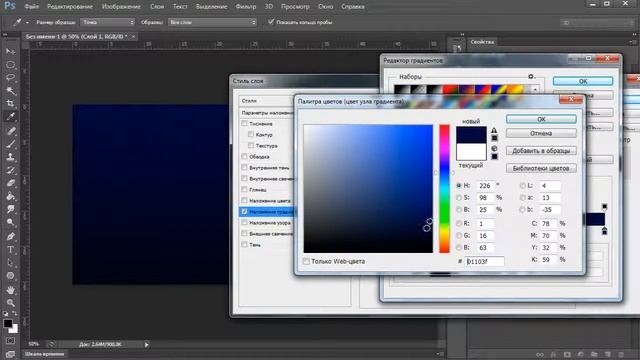Open the Редактирование menu

[x=70, y=7]
